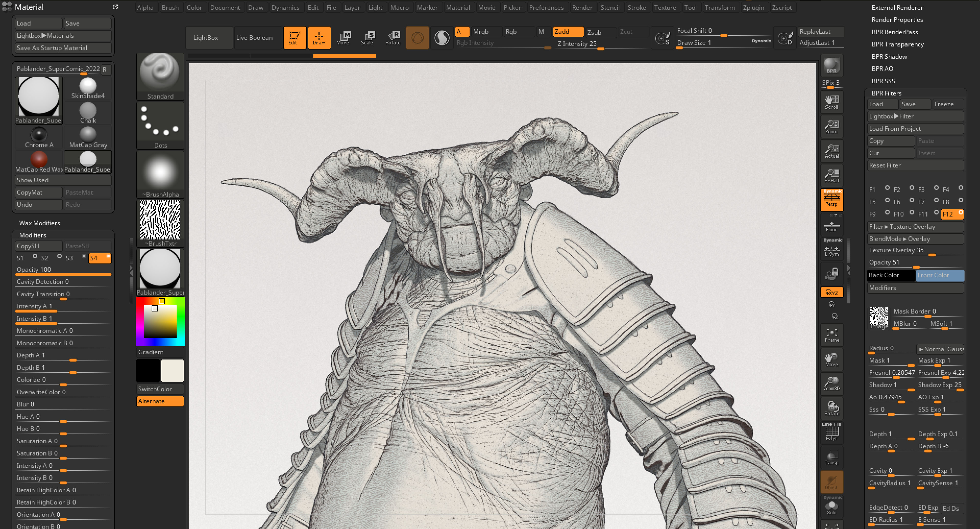Select shader slot S2
This screenshot has height=529, width=980.
51,258
